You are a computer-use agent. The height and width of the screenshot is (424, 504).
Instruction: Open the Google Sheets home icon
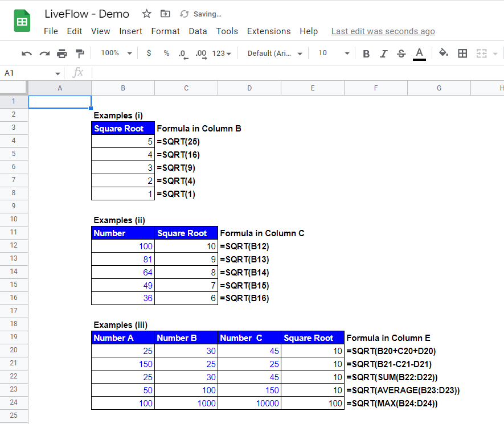pyautogui.click(x=22, y=21)
